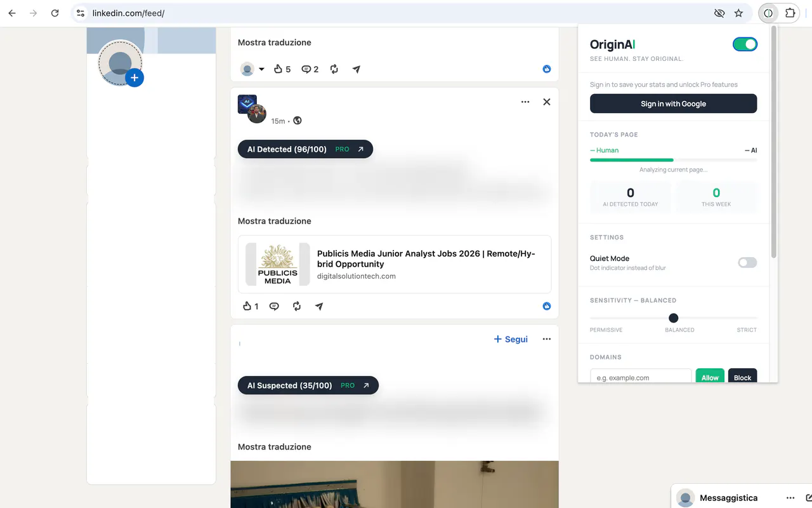
Task: Set sensitivity to Strict
Action: tap(747, 330)
